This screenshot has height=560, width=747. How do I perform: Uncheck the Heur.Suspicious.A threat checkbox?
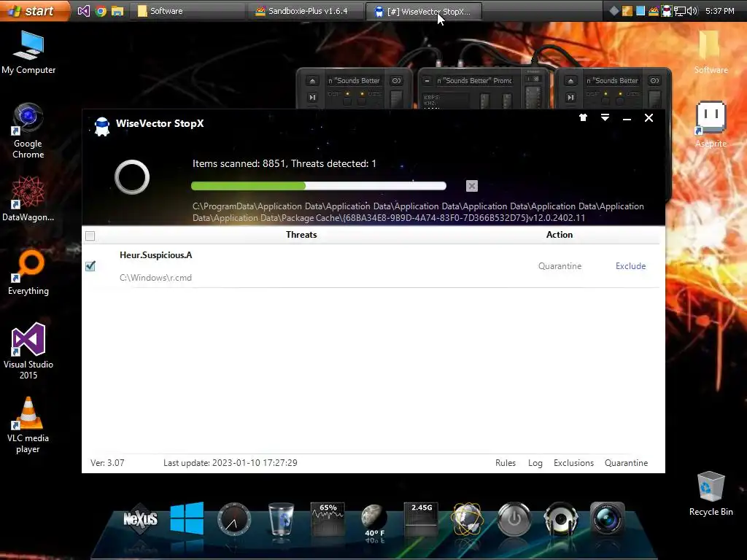[90, 265]
